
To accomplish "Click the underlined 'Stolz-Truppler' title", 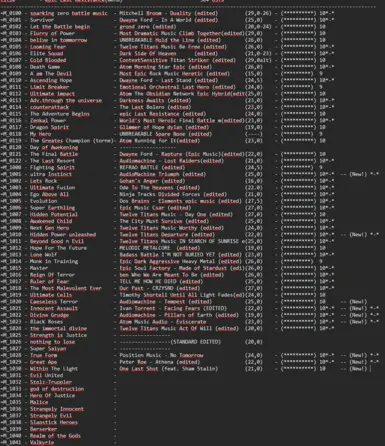I will 51,382.
